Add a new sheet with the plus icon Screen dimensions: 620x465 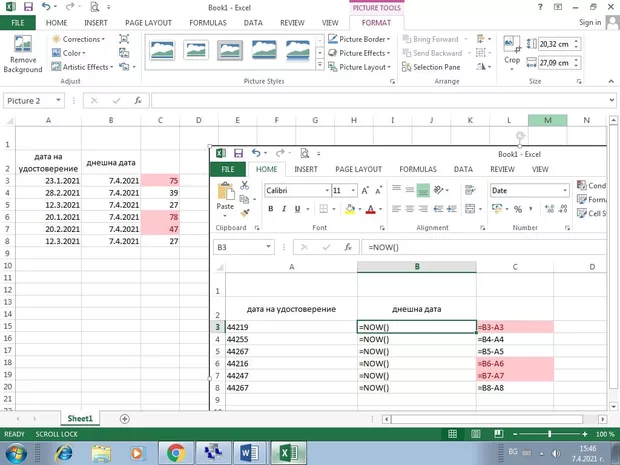pyautogui.click(x=124, y=419)
